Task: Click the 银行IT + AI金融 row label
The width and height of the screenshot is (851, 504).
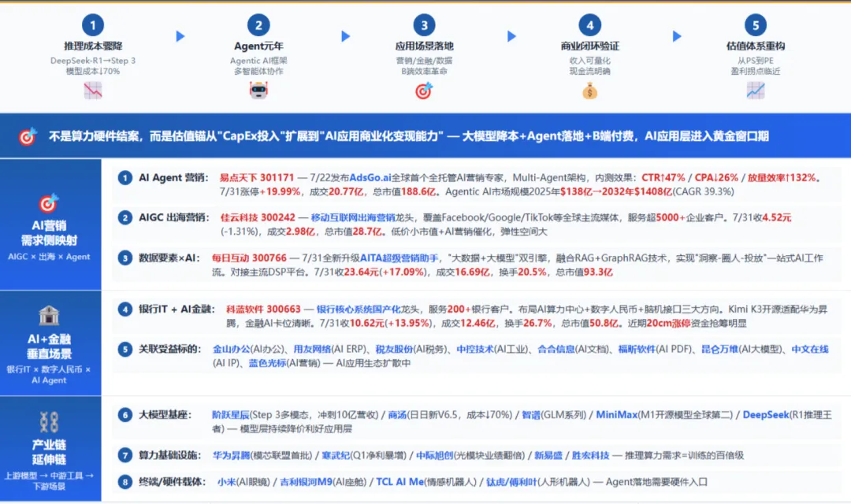Action: coord(177,309)
